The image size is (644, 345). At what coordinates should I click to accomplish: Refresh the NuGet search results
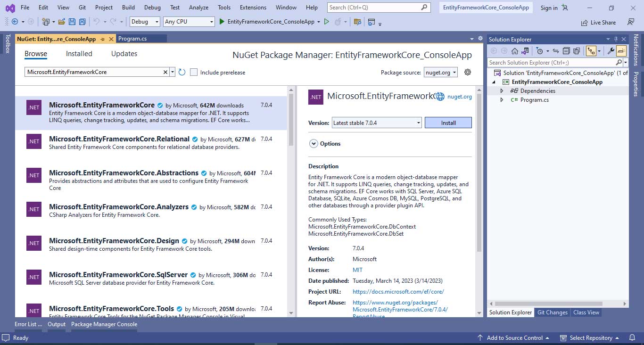182,72
